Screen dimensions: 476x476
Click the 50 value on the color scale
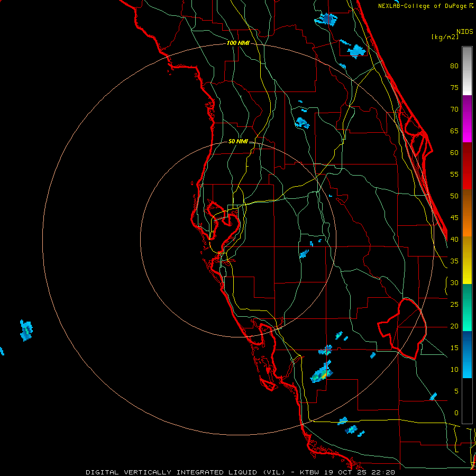click(x=454, y=196)
